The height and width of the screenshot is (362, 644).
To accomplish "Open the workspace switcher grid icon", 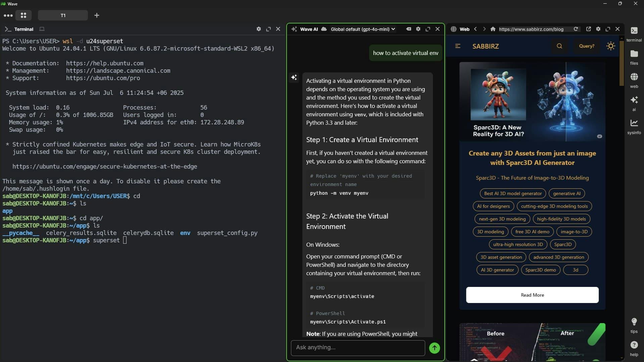I will [x=23, y=15].
